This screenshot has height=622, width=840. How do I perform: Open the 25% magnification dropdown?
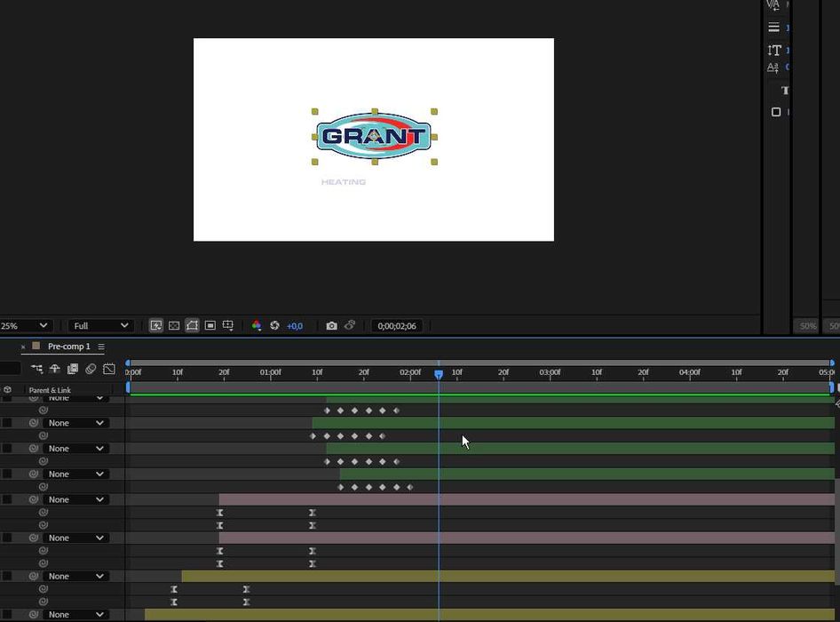tap(24, 326)
